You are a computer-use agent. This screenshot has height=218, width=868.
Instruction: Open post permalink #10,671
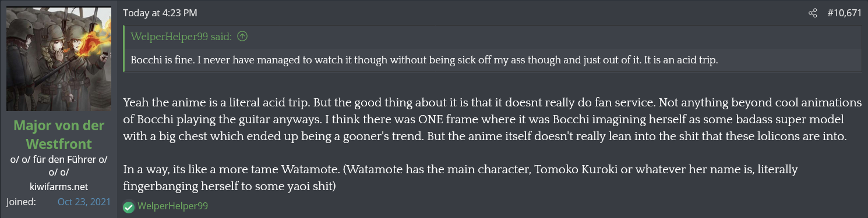point(844,13)
